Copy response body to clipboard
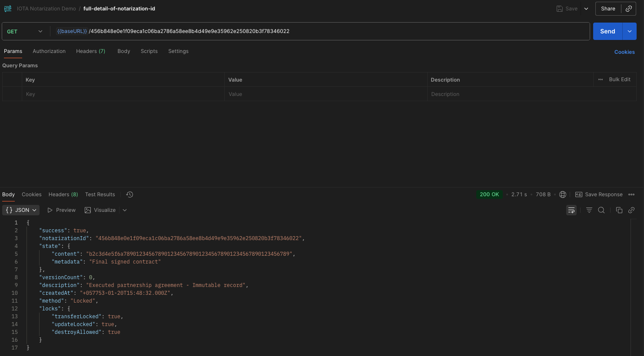 click(619, 210)
